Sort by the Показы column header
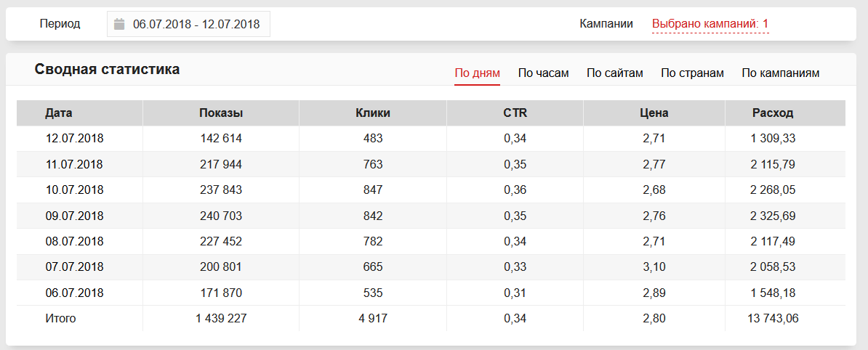The width and height of the screenshot is (868, 350). click(x=221, y=113)
